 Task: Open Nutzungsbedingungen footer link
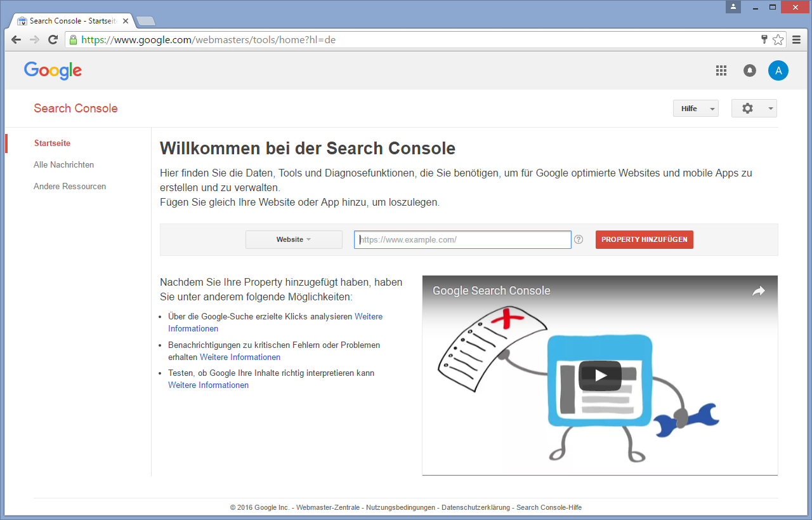[x=401, y=508]
